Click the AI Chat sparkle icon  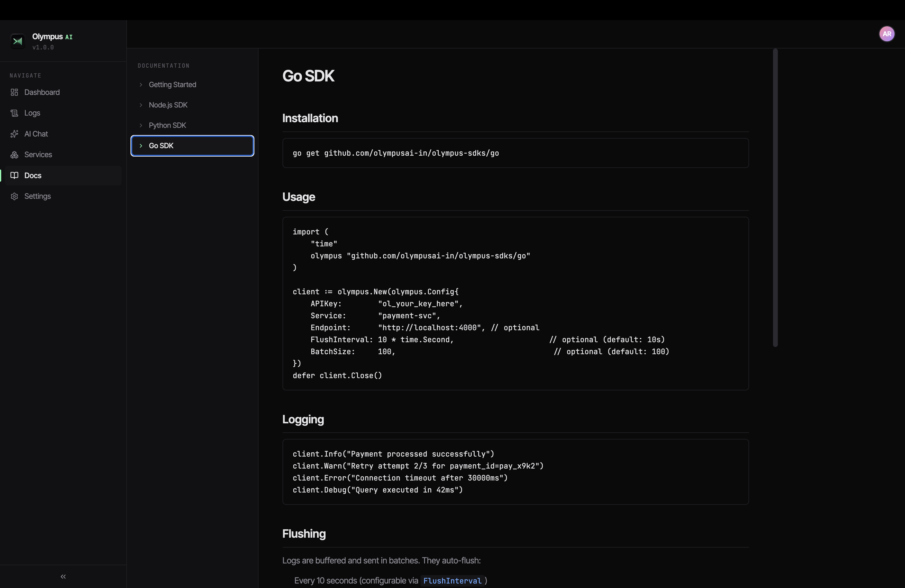(x=14, y=134)
